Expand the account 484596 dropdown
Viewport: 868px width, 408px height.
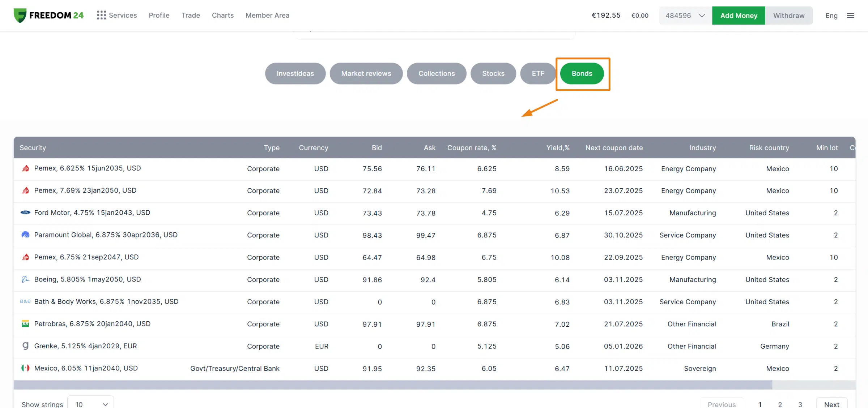685,16
